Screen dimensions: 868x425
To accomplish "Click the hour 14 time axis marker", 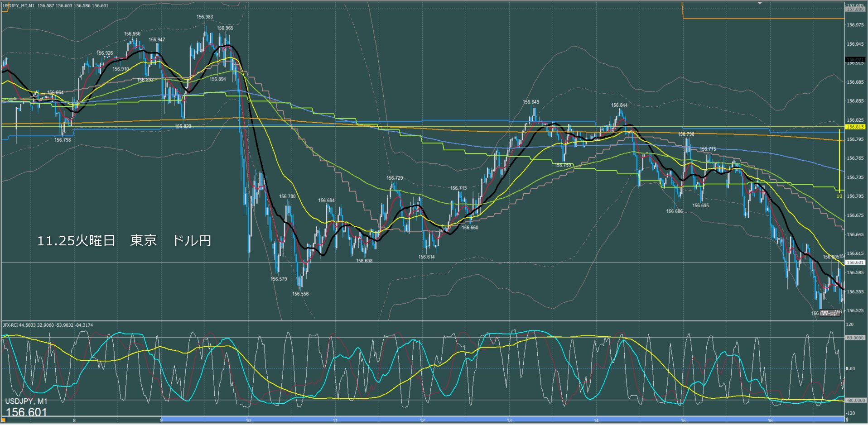I will (x=596, y=420).
